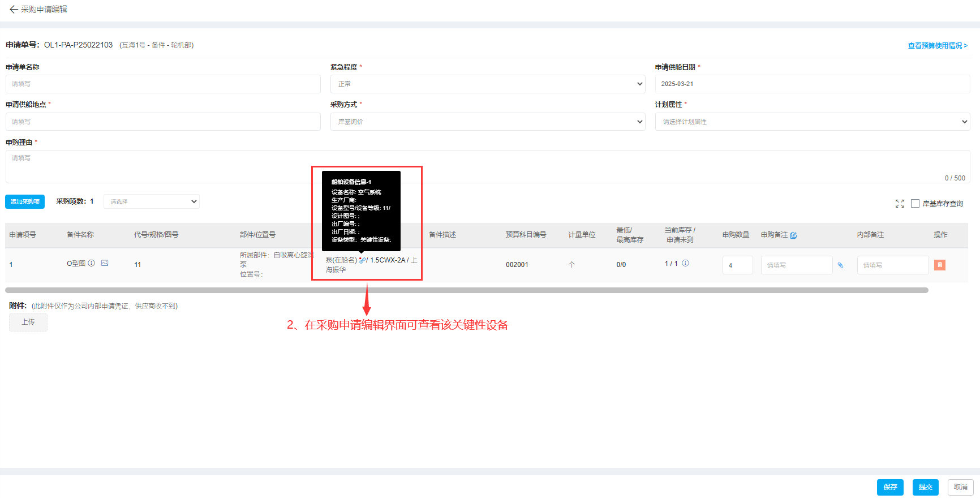Click the 备件名称 column header
The width and height of the screenshot is (980, 499).
tap(80, 235)
